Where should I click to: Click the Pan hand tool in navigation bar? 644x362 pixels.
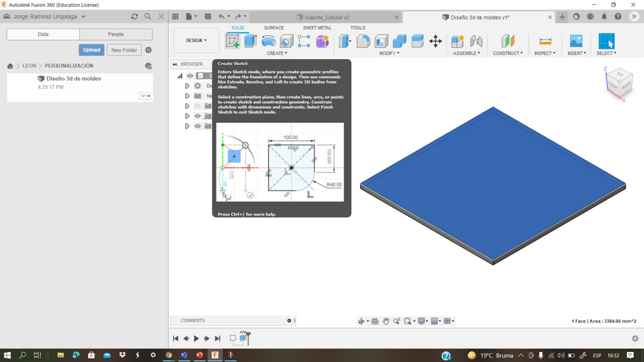click(386, 321)
